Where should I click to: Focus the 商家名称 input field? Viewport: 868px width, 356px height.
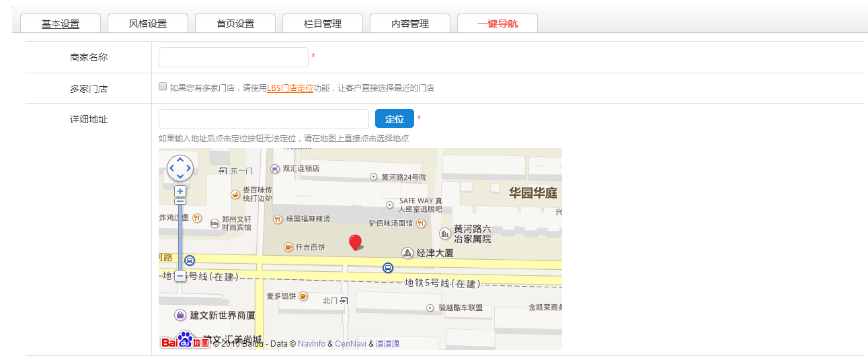click(233, 57)
